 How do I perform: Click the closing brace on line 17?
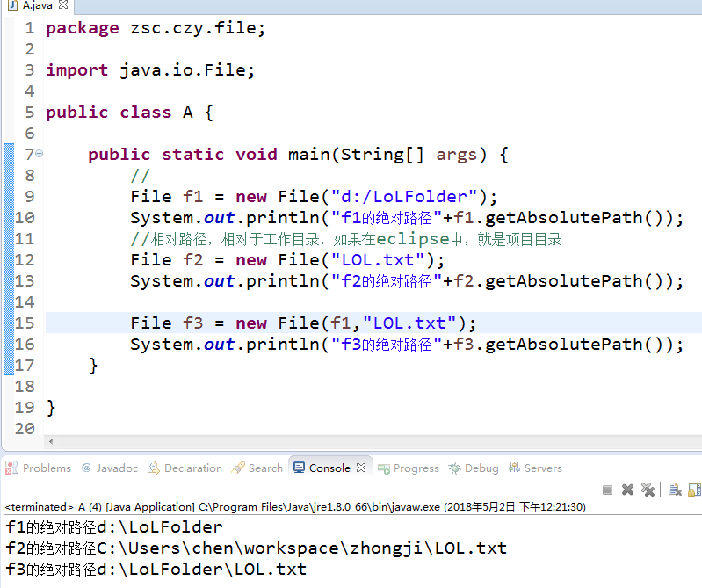pos(93,366)
